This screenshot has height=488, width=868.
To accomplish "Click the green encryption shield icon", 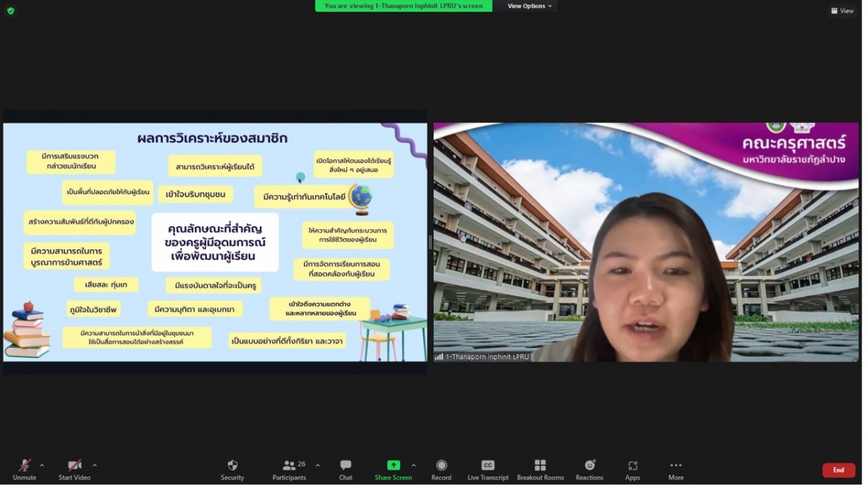I will (10, 11).
